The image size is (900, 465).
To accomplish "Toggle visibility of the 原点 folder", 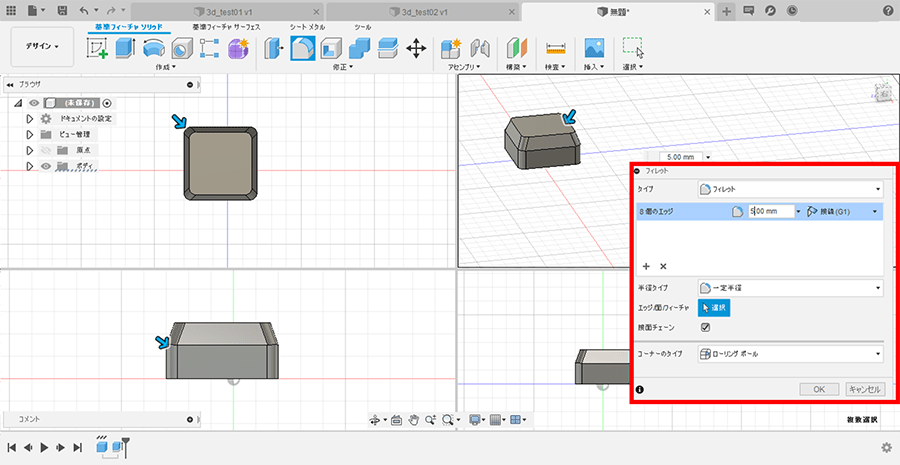I will pyautogui.click(x=45, y=150).
